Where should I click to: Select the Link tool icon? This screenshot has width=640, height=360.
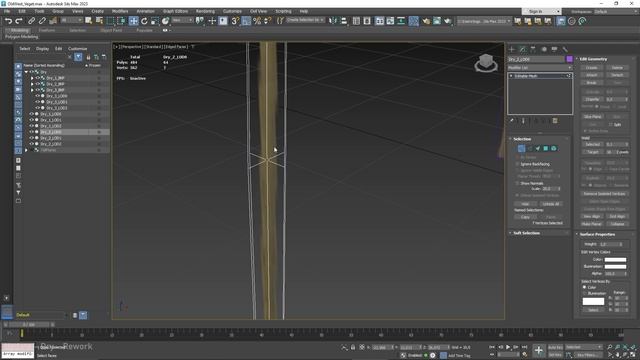coord(31,21)
